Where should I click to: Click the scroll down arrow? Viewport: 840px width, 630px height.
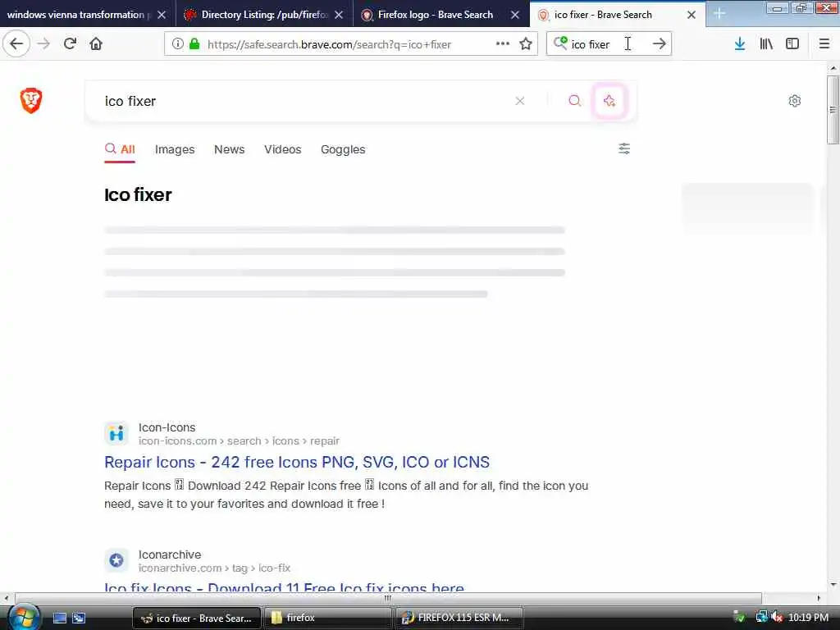[833, 584]
